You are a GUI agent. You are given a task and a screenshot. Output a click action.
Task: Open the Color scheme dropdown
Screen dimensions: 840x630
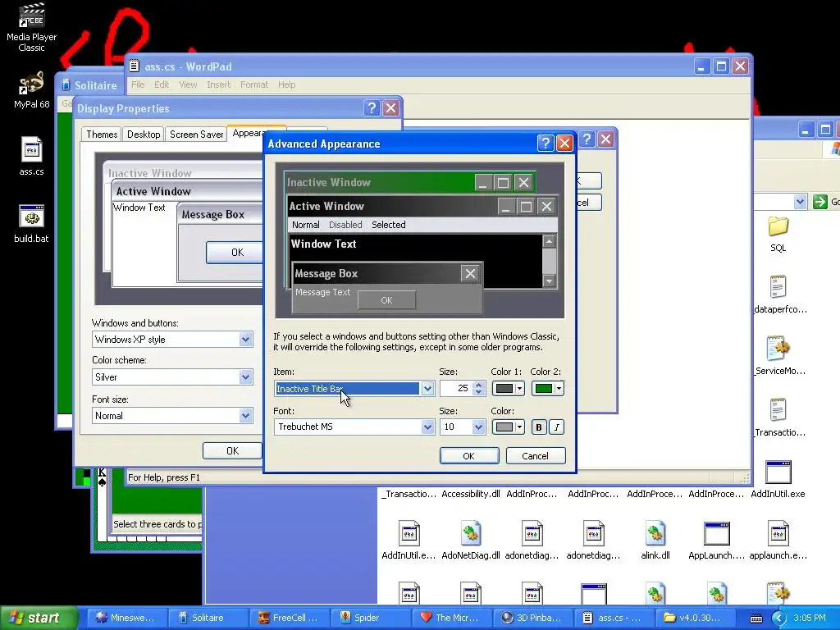tap(245, 377)
